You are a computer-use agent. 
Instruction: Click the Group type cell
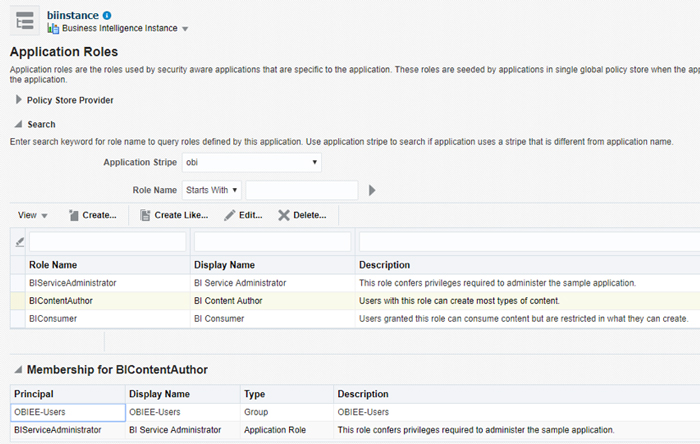tap(256, 412)
